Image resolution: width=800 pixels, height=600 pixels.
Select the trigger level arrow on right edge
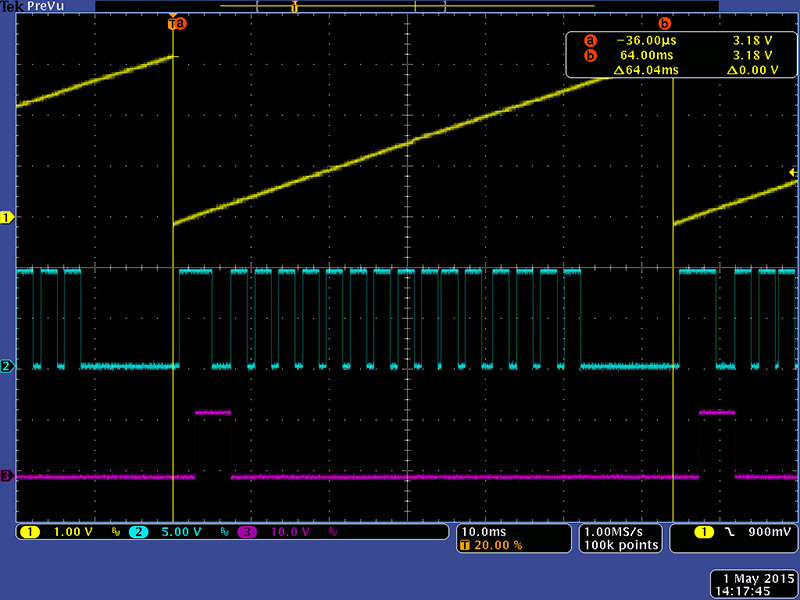(793, 173)
